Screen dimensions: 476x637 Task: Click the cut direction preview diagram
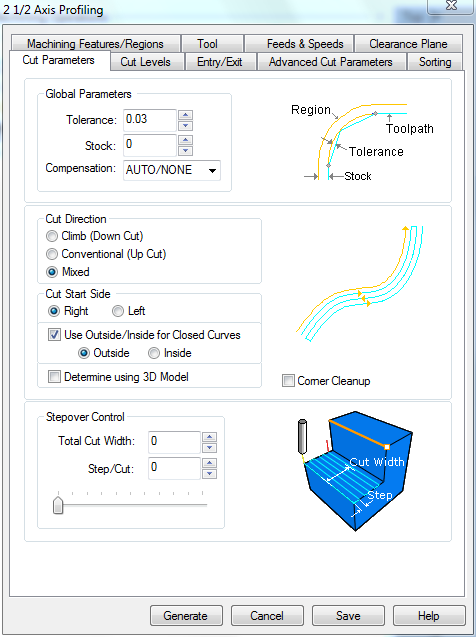coord(361,284)
